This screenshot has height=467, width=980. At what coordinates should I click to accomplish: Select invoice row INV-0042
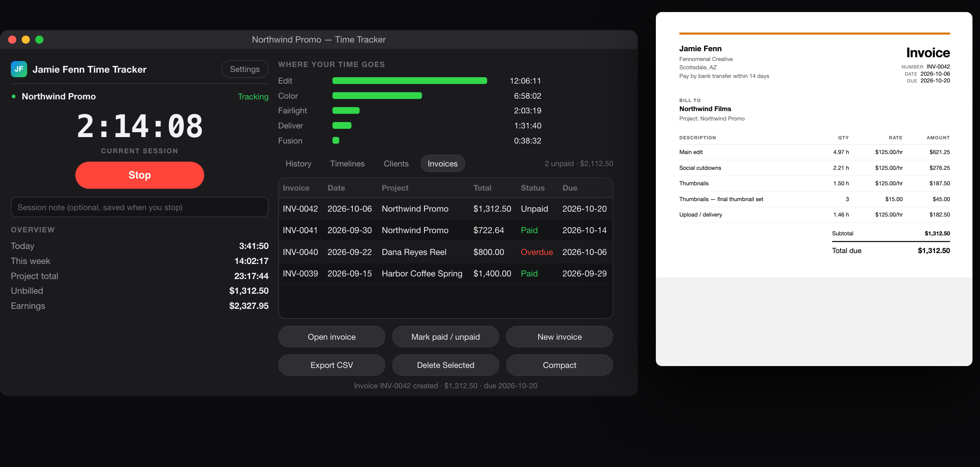[x=446, y=209]
